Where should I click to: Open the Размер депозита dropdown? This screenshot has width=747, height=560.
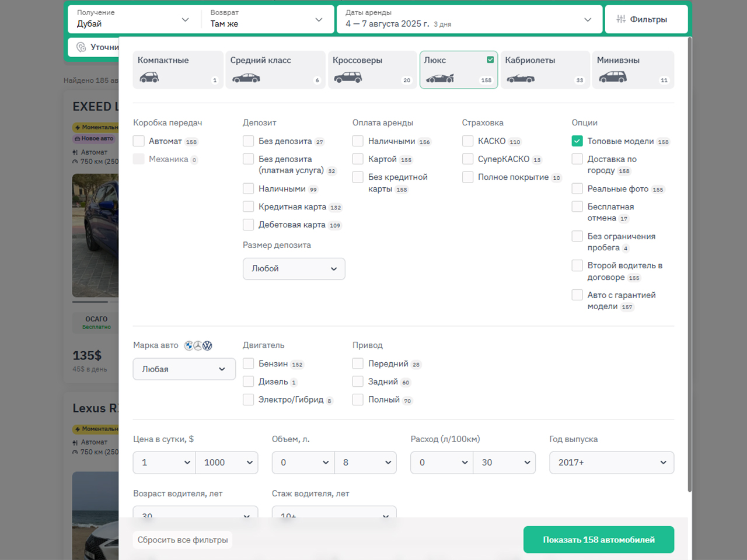tap(294, 269)
